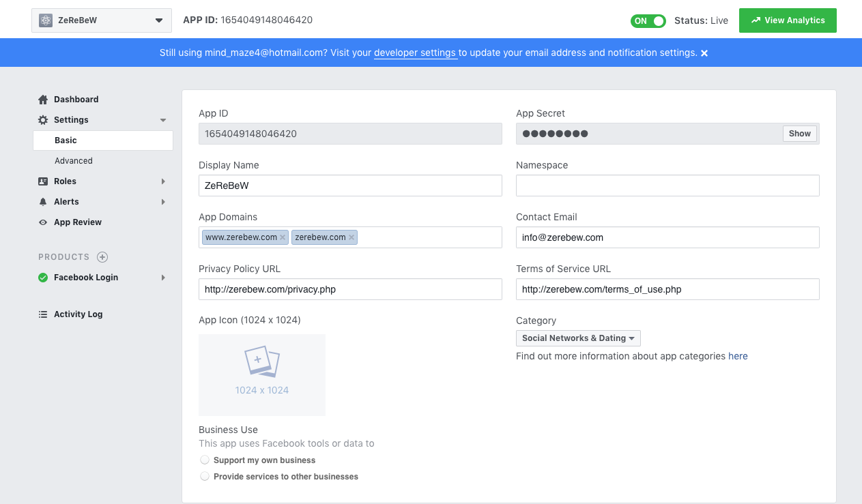Viewport: 862px width, 504px height.
Task: Click the Settings gear icon in sidebar
Action: pos(43,120)
